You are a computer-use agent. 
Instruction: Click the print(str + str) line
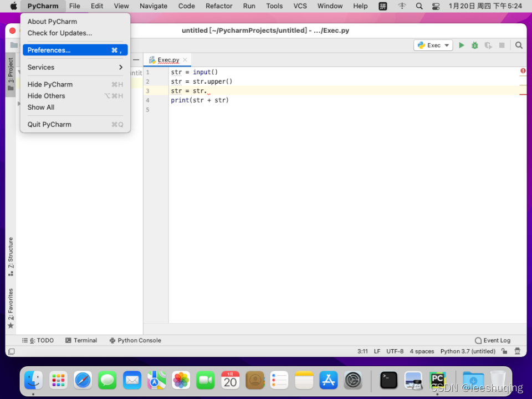(x=199, y=100)
